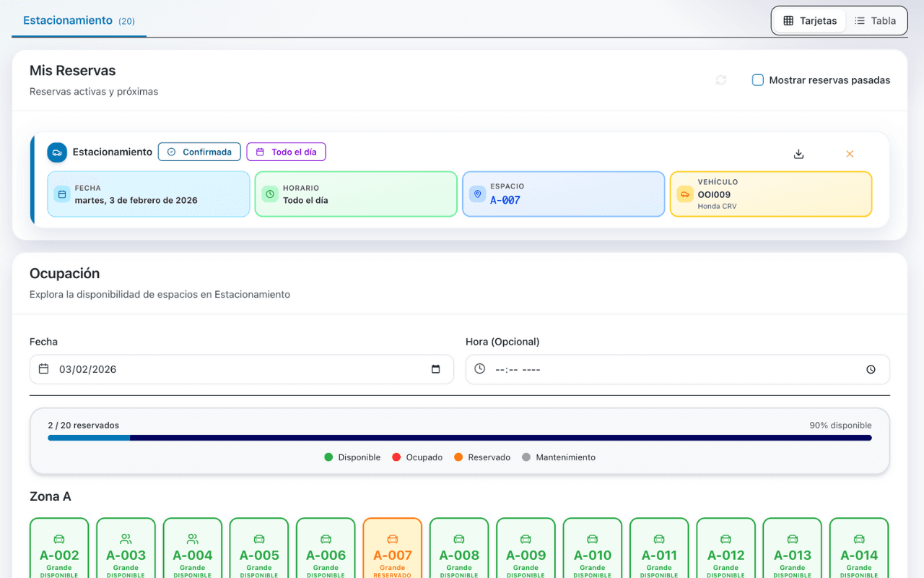Image resolution: width=924 pixels, height=578 pixels.
Task: Switch the view to Tabla
Action: point(875,20)
